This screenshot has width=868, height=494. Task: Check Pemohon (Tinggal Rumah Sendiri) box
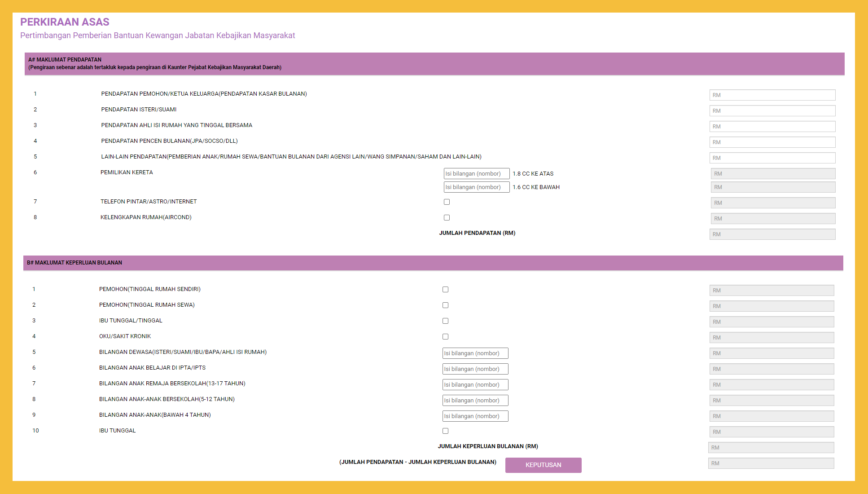point(445,290)
